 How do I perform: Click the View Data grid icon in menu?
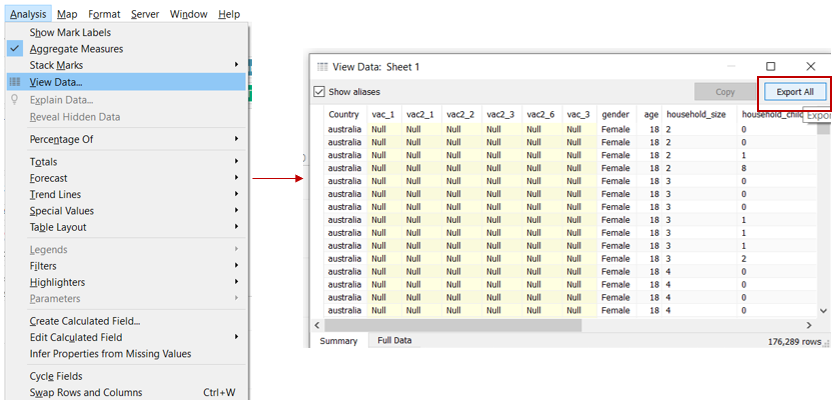[x=15, y=82]
